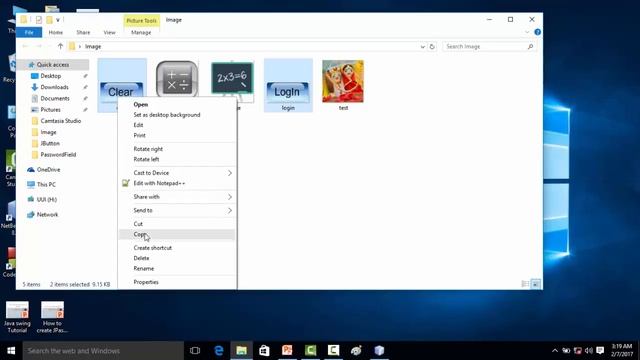The width and height of the screenshot is (640, 360).
Task: Expand the ribbon with the chevron
Action: [x=527, y=32]
